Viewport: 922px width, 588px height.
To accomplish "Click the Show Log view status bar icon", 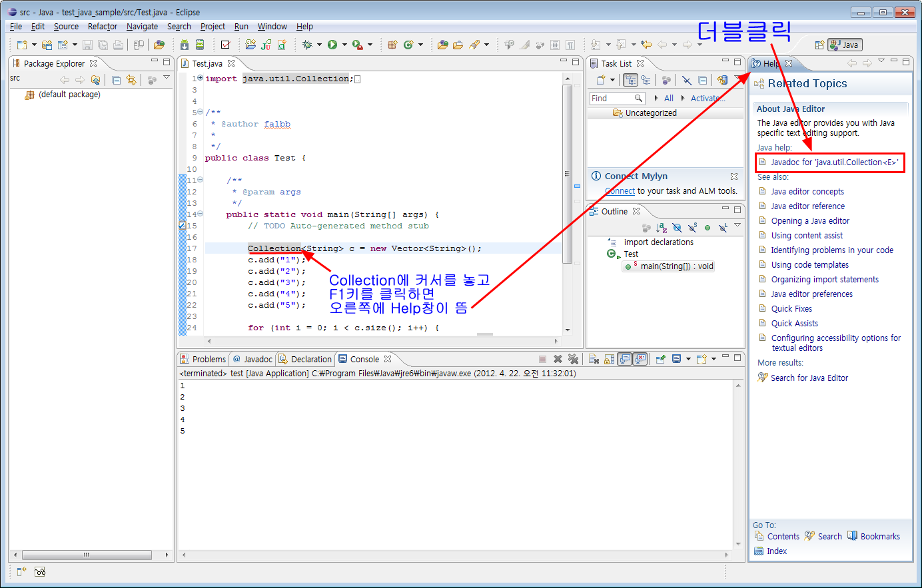I will point(40,571).
